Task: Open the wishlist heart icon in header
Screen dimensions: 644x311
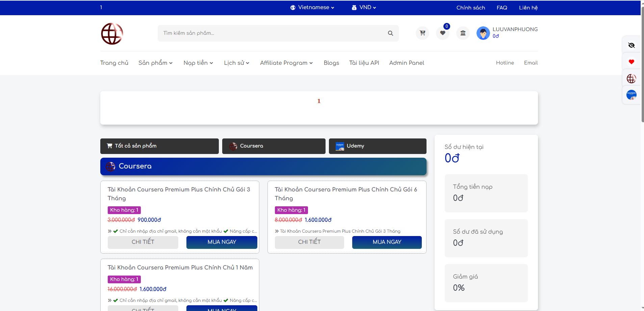Action: pos(442,33)
